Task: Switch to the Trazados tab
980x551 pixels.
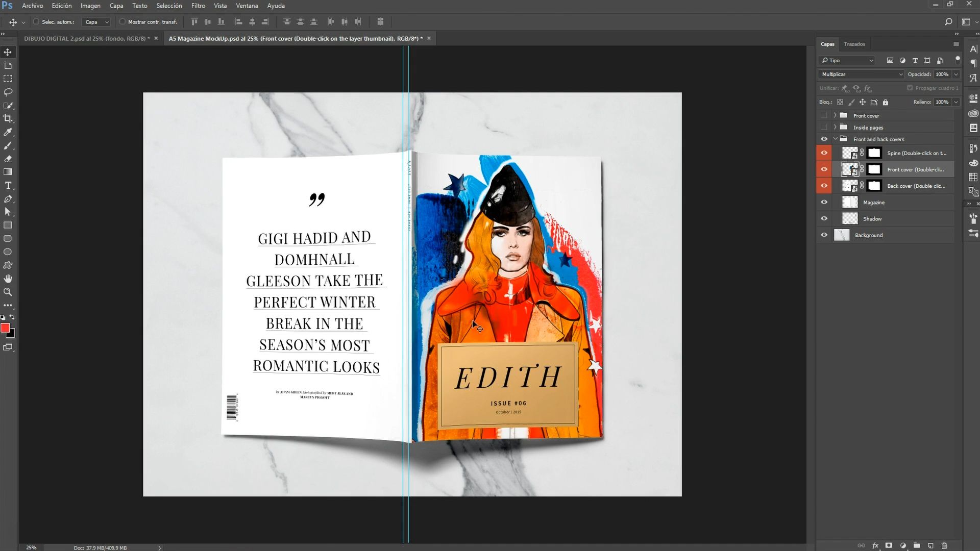Action: pyautogui.click(x=854, y=44)
